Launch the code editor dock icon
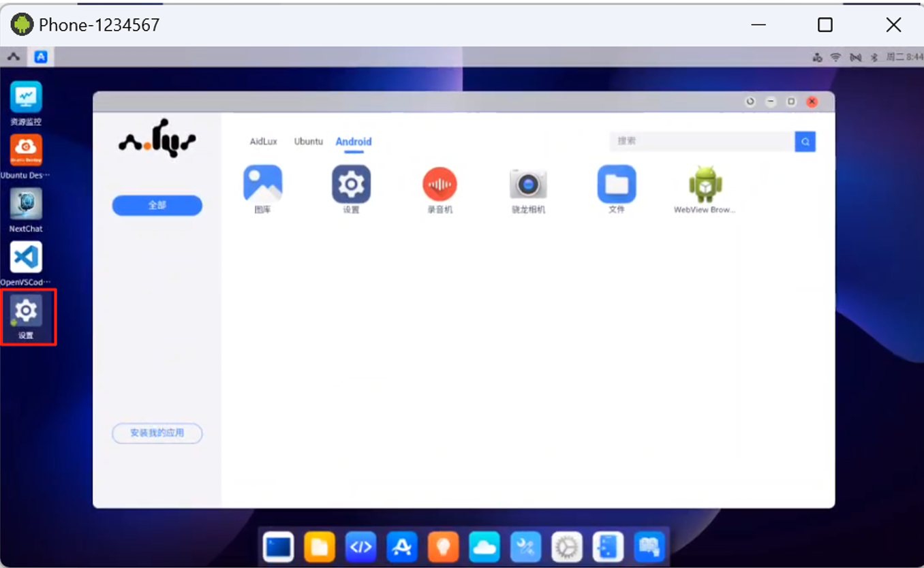 360,547
